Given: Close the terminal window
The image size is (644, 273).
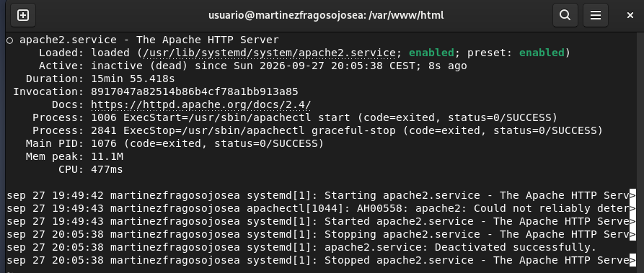Looking at the screenshot, I should coord(630,15).
